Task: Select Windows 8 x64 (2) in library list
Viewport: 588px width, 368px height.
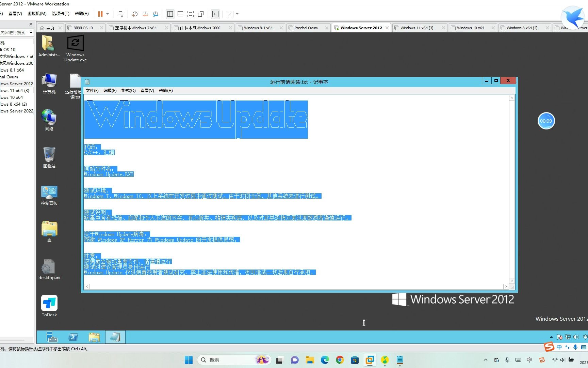Action: pyautogui.click(x=14, y=104)
